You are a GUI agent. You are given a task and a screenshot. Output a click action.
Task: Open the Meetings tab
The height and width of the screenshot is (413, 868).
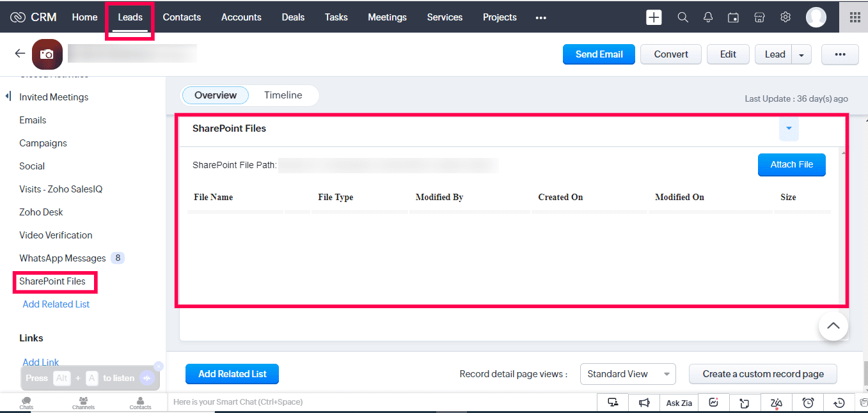point(387,17)
